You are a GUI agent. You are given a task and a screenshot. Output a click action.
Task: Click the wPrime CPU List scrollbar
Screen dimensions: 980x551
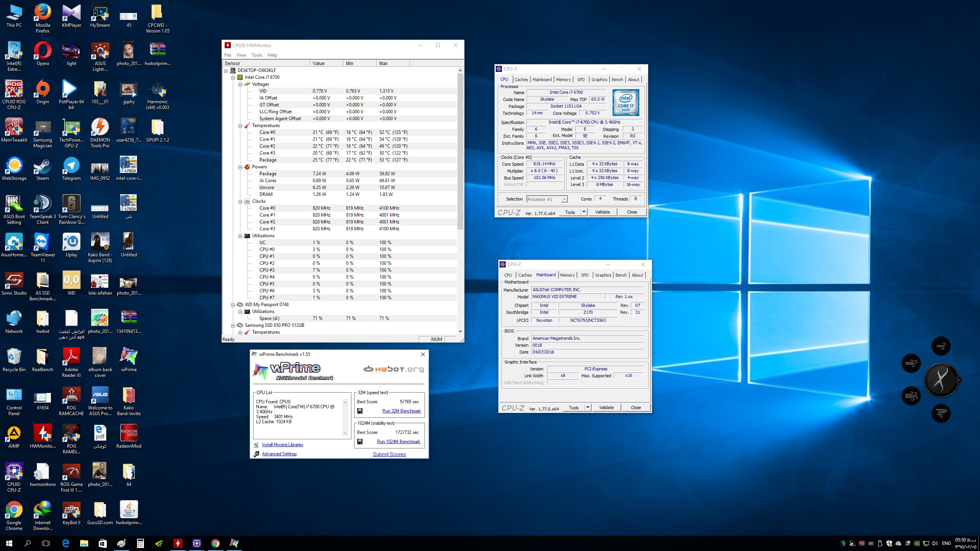point(345,417)
